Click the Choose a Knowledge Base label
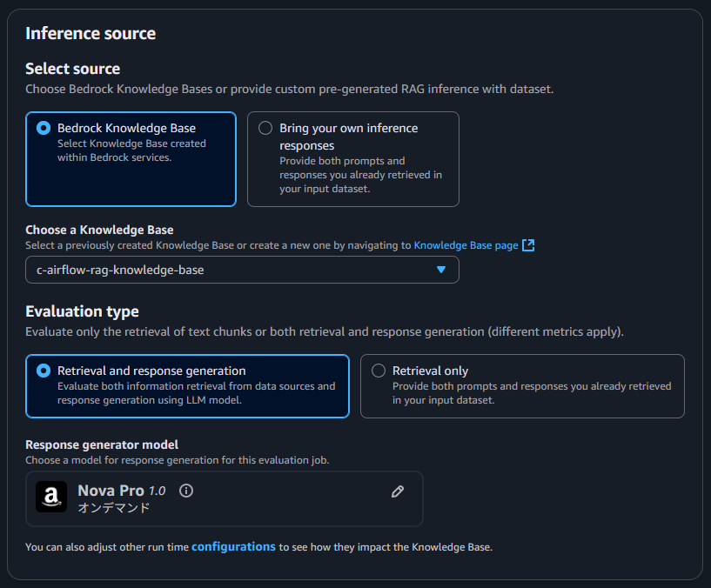The image size is (711, 588). click(x=99, y=230)
